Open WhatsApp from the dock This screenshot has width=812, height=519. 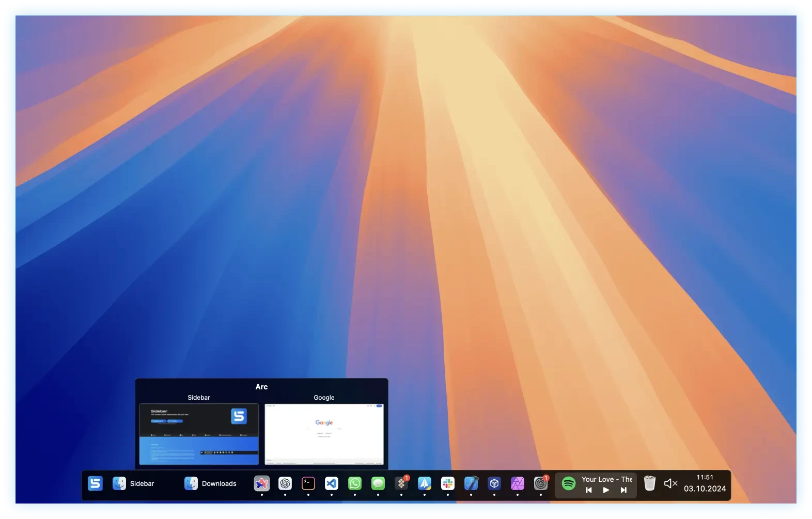click(x=355, y=483)
